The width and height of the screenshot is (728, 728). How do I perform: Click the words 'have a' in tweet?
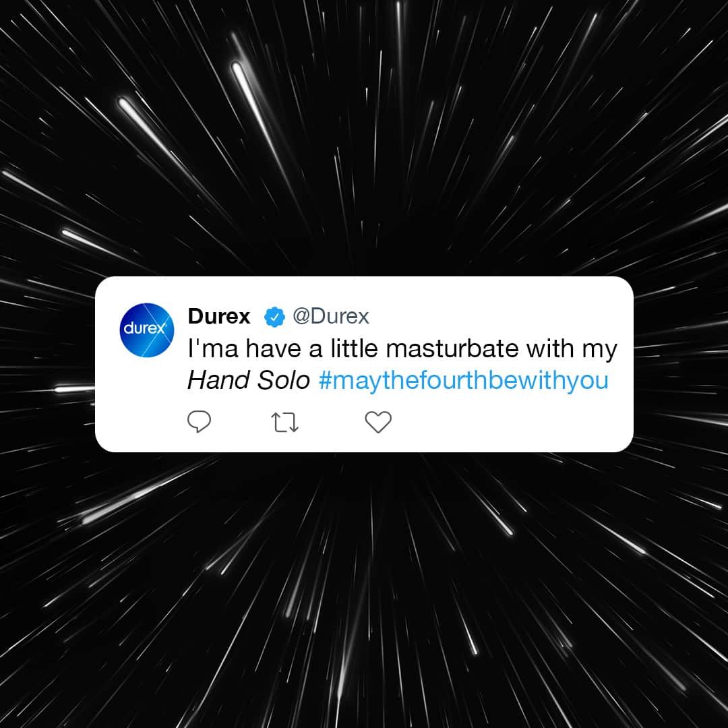pyautogui.click(x=284, y=348)
